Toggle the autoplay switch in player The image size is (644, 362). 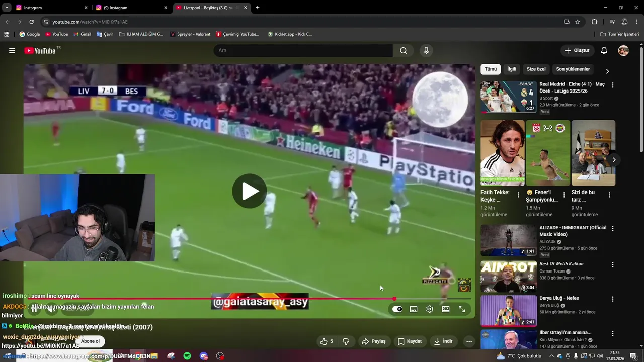[397, 309]
